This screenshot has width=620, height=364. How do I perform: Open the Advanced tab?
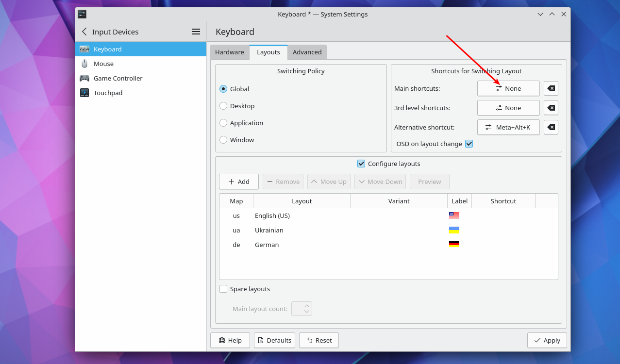(307, 52)
